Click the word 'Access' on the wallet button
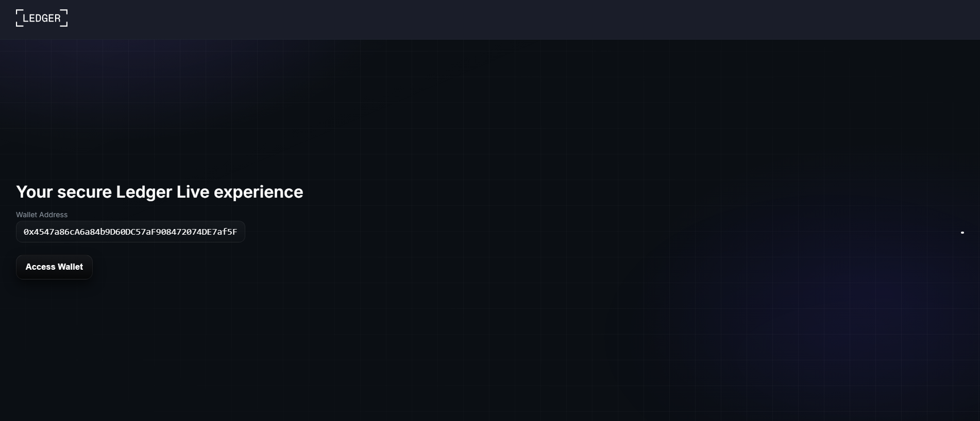980x421 pixels. (x=40, y=267)
